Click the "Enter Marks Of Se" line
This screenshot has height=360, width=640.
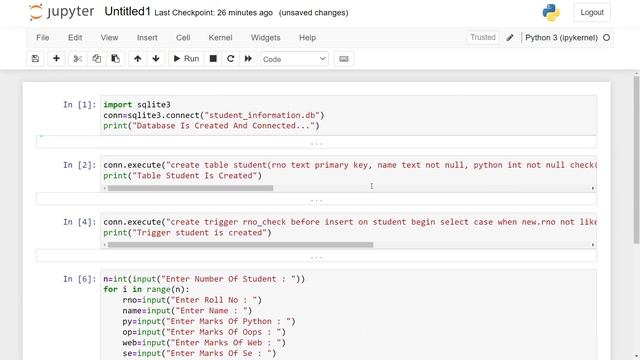(199, 353)
